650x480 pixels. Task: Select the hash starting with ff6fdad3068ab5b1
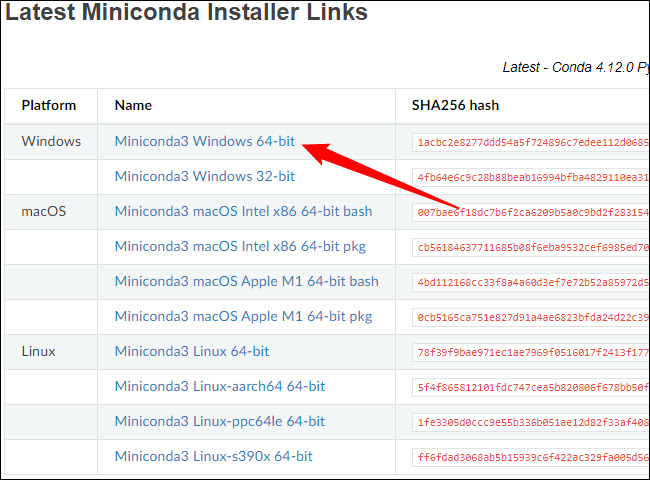click(533, 458)
